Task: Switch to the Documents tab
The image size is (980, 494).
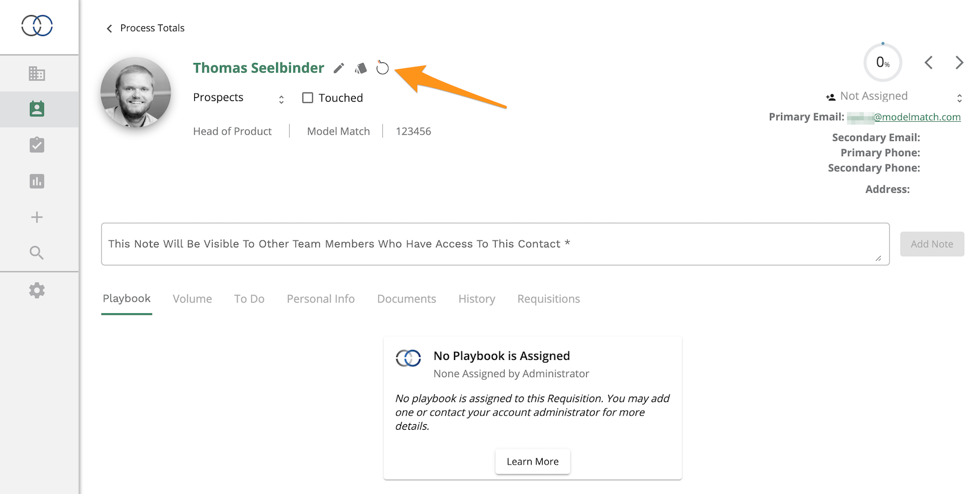Action: pyautogui.click(x=407, y=299)
